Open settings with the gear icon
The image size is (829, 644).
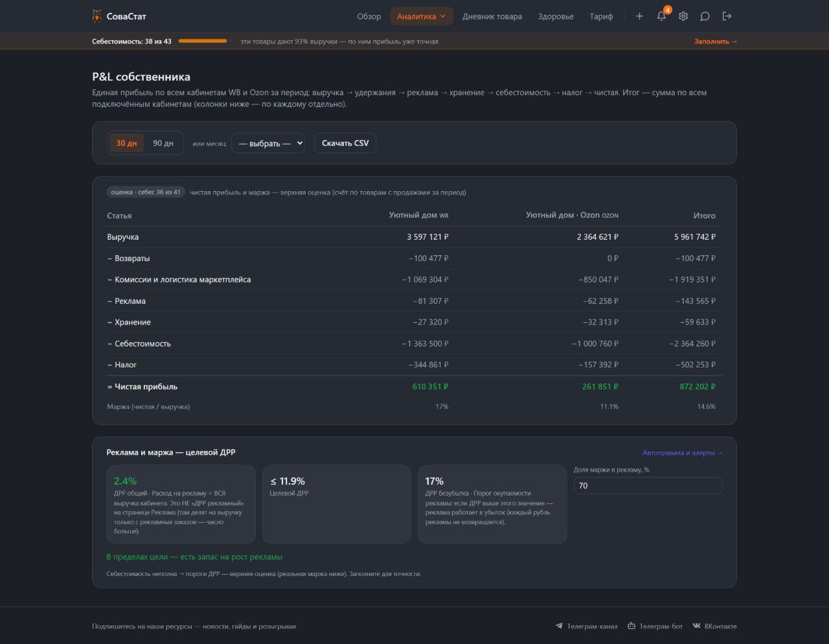coord(683,16)
